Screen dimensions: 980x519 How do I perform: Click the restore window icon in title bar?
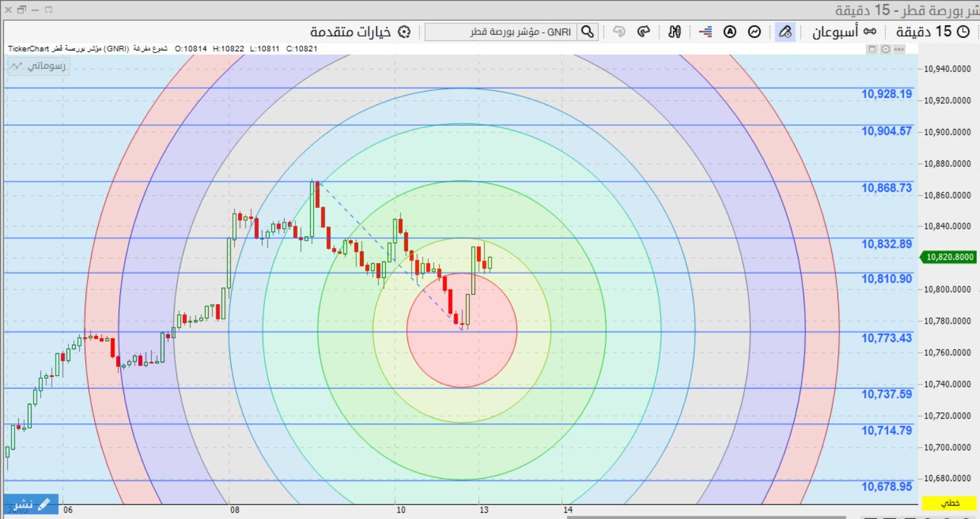[21, 9]
